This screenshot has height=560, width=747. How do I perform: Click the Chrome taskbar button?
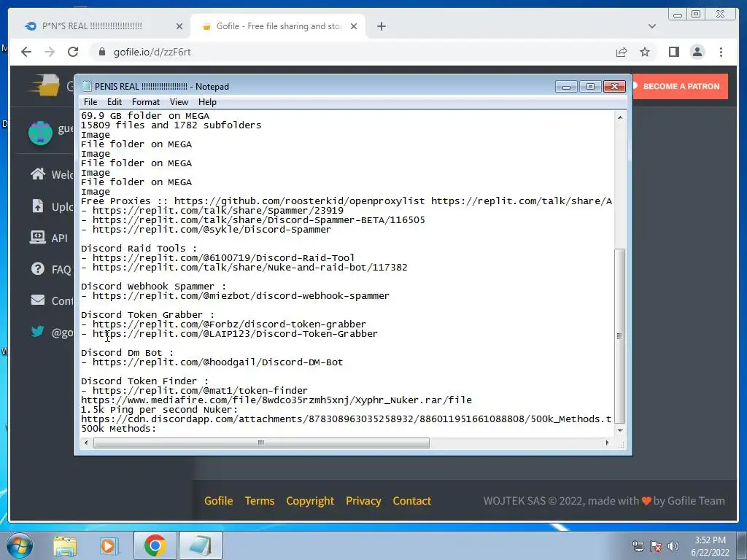[x=155, y=545]
